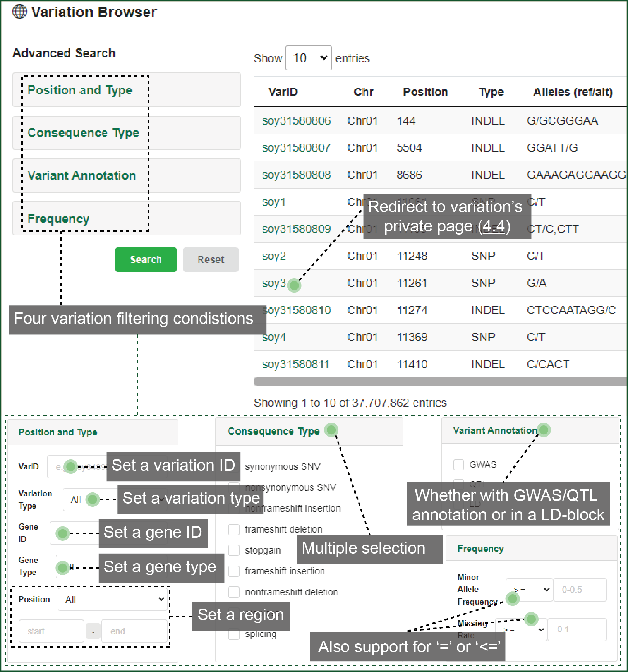Viewport: 628px width, 672px height.
Task: Expand the Consequence Type filter panel
Action: click(83, 133)
